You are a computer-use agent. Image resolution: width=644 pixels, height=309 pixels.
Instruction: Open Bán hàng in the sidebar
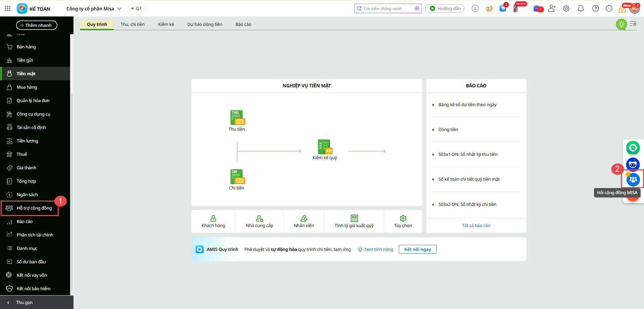point(35,47)
